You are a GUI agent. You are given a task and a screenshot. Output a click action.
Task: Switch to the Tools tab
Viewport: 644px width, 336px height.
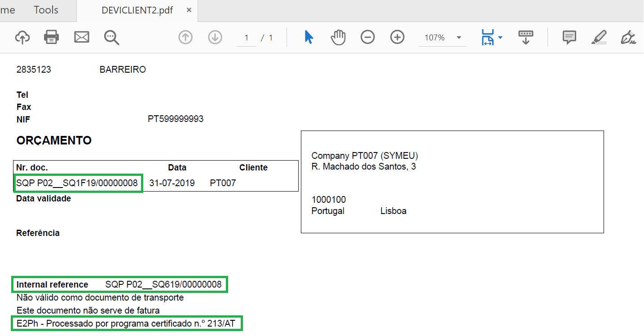coord(46,10)
